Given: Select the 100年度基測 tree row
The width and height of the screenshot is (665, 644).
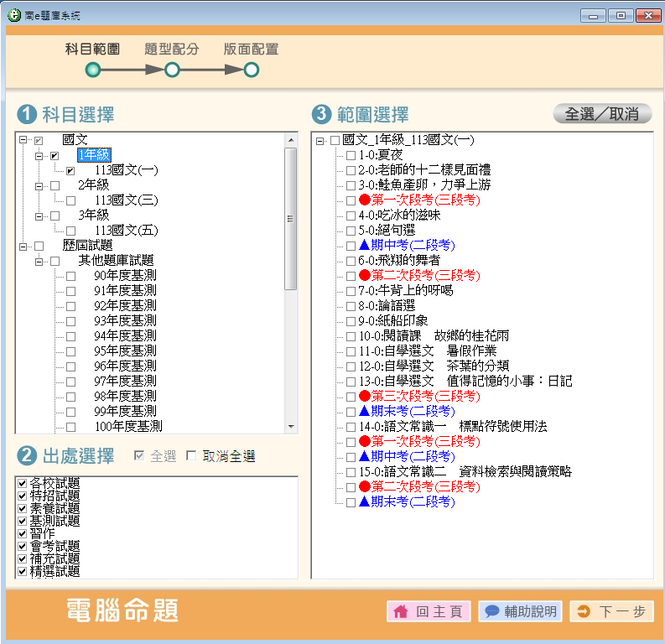Looking at the screenshot, I should [x=128, y=427].
